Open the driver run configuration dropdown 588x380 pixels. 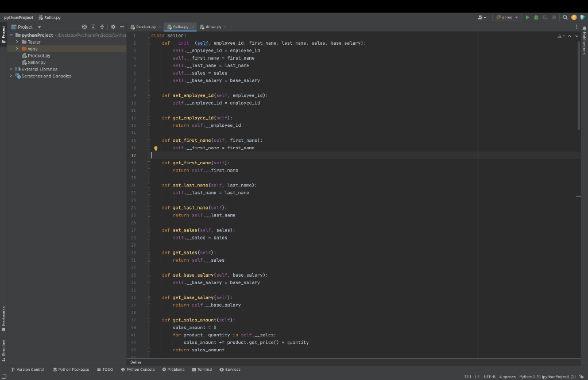pos(515,17)
